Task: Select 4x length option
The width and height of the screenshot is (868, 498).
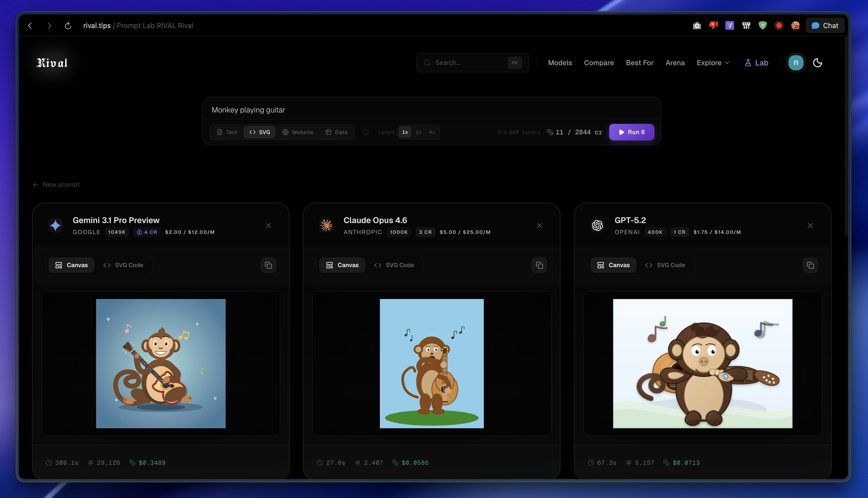Action: pyautogui.click(x=432, y=132)
